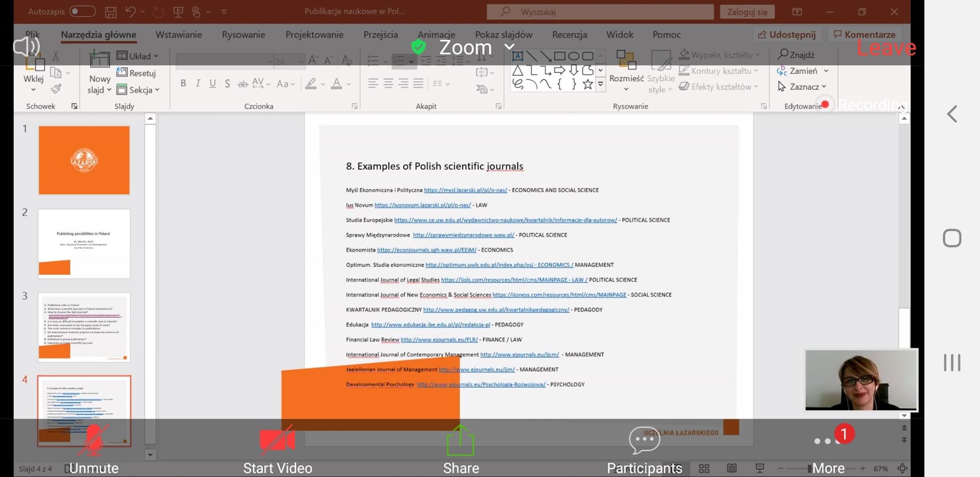Expand the shapes gallery more arrow
Image resolution: width=980 pixels, height=477 pixels.
[x=601, y=84]
